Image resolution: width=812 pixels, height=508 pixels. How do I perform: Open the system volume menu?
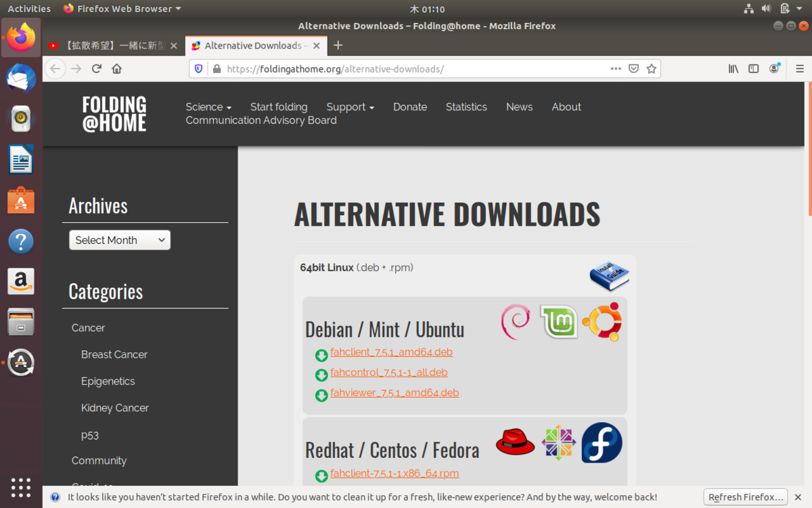[766, 9]
